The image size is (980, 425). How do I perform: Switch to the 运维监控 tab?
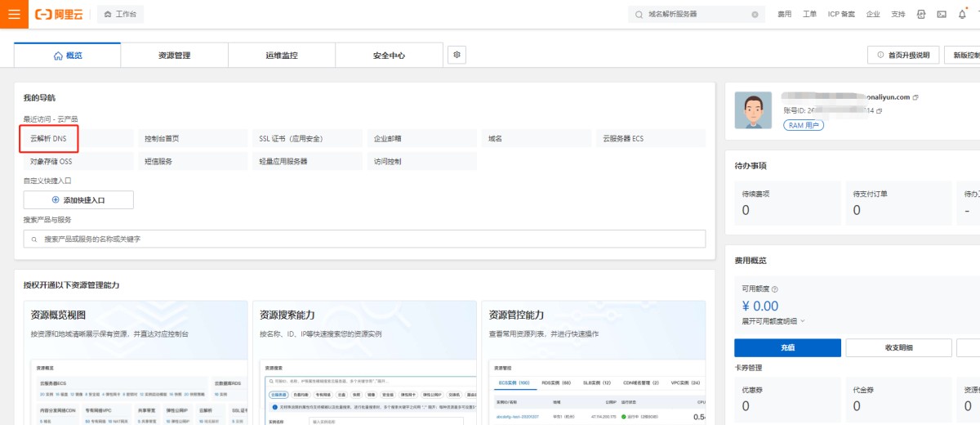point(282,56)
